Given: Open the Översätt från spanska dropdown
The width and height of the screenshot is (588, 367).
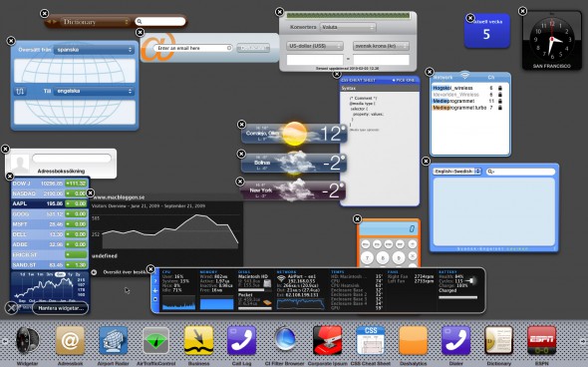Looking at the screenshot, I should click(94, 50).
